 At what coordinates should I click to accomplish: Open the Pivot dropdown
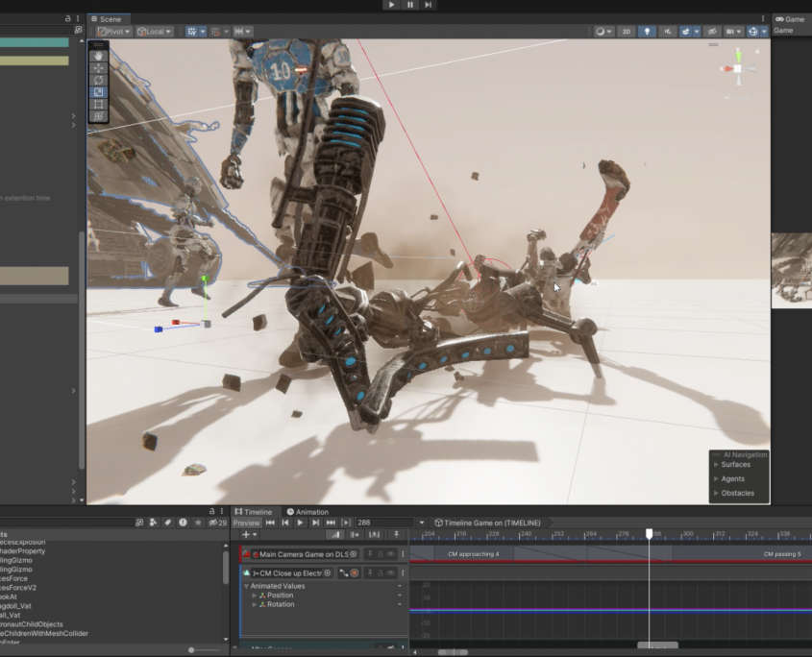point(112,32)
